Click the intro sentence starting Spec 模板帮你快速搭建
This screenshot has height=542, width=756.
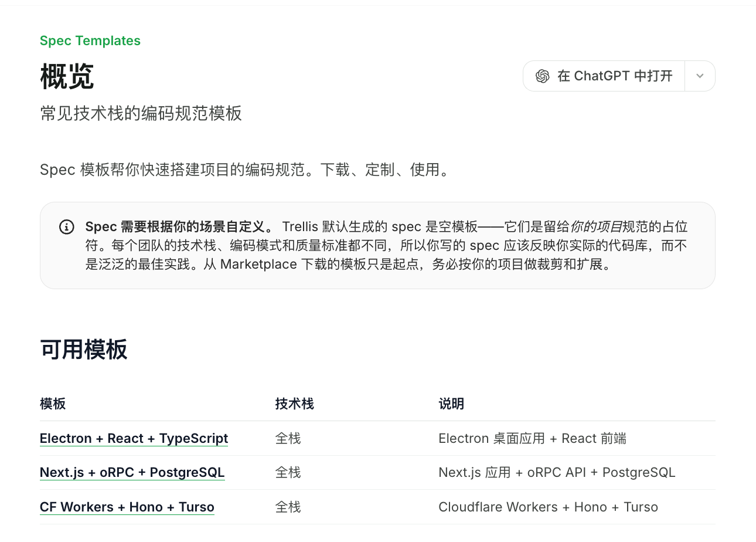coord(244,170)
